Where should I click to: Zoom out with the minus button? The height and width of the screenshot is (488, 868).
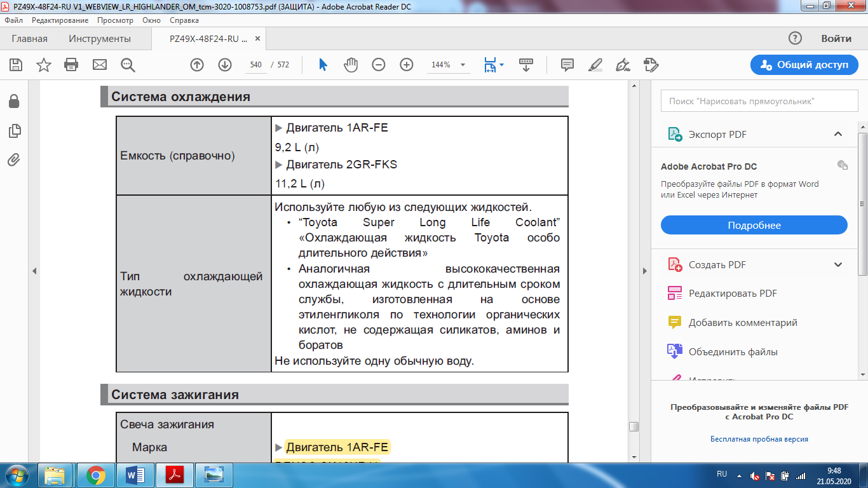click(379, 65)
